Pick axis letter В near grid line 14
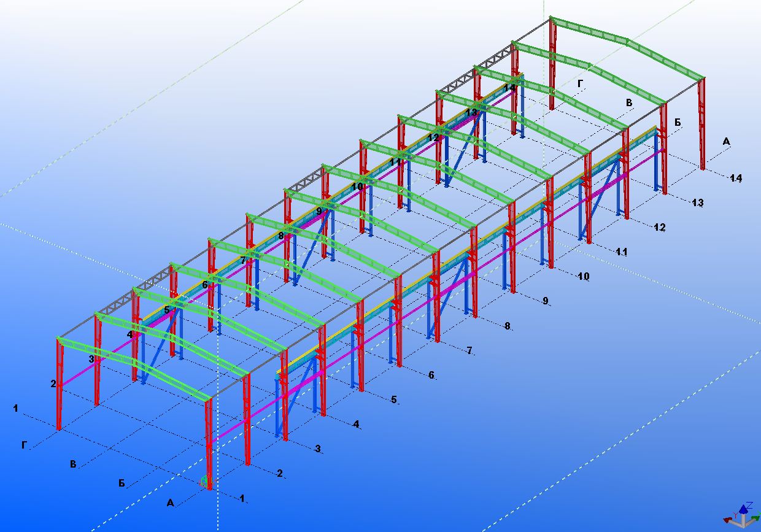The width and height of the screenshot is (761, 532). 629,103
